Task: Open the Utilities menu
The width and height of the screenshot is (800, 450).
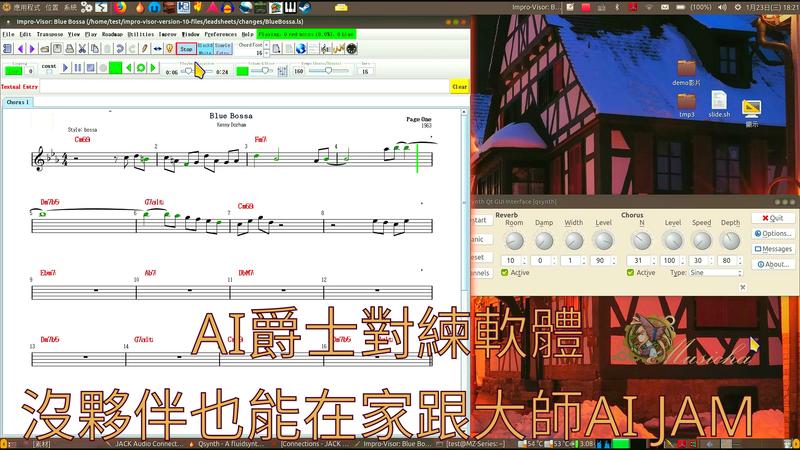Action: (x=140, y=34)
